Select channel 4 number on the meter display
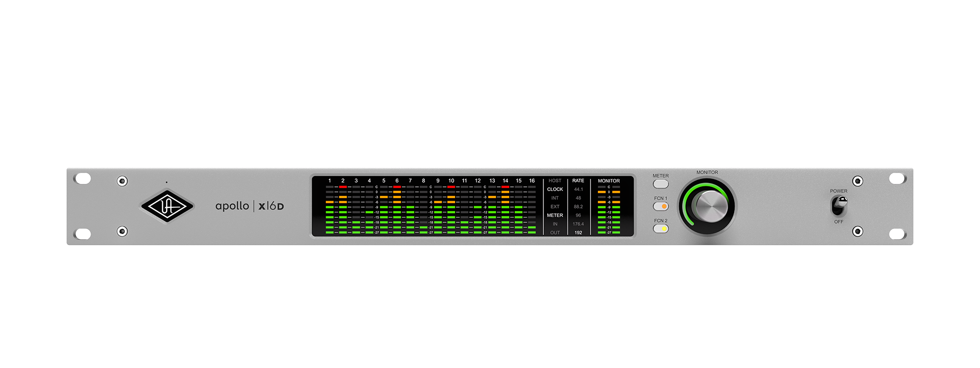Viewport: 980px width, 368px height. pos(369,181)
